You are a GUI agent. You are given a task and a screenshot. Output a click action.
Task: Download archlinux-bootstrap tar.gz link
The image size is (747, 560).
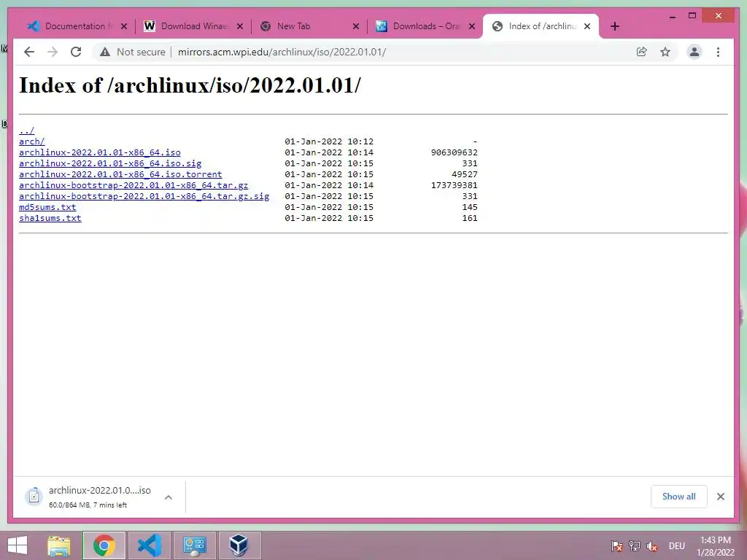[x=133, y=185]
